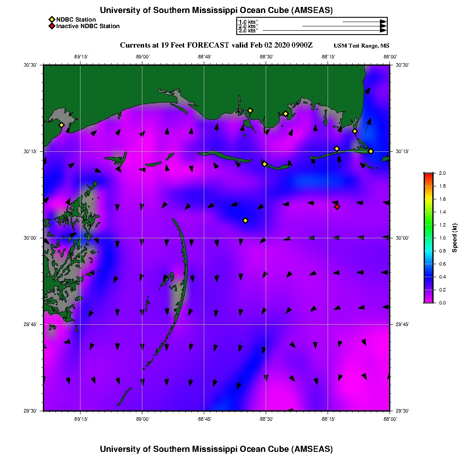Click the 'Speed (kt)' color bar label
This screenshot has width=476, height=454.
pyautogui.click(x=454, y=238)
